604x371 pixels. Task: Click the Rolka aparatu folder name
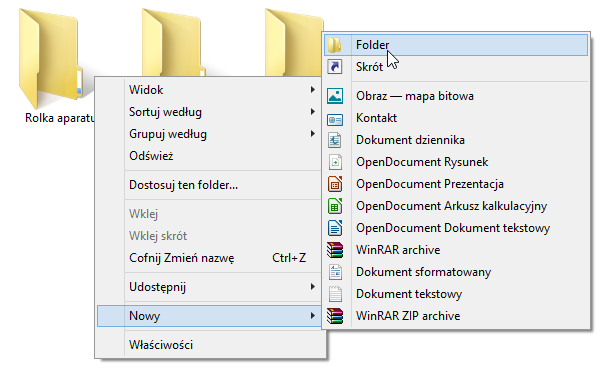coord(59,118)
